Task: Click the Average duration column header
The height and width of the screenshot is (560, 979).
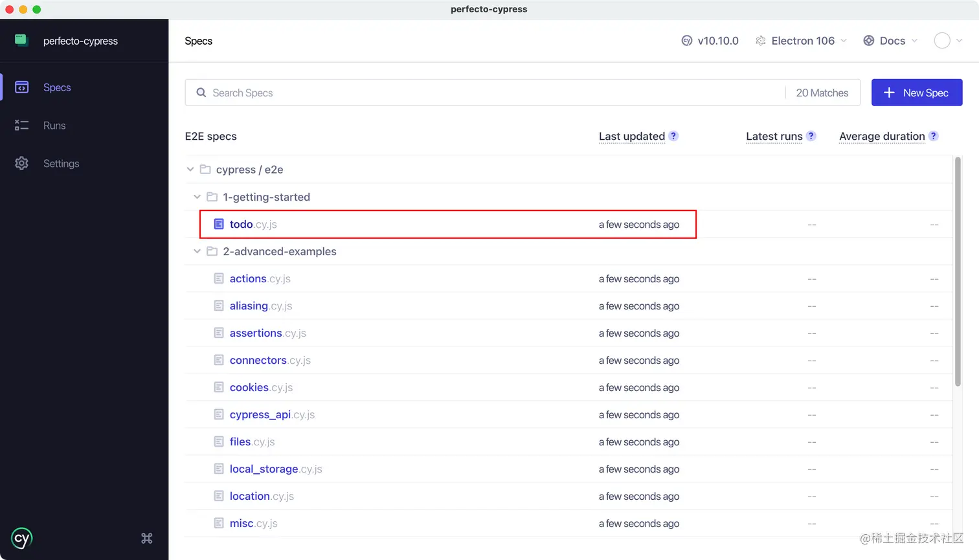Action: click(882, 136)
